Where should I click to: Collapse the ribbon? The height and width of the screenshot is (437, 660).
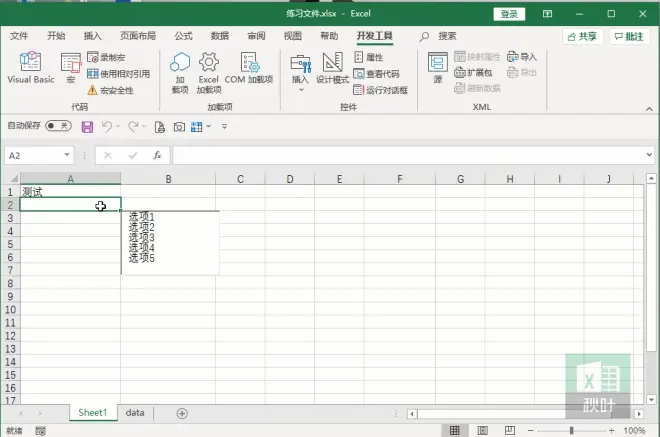pyautogui.click(x=649, y=109)
